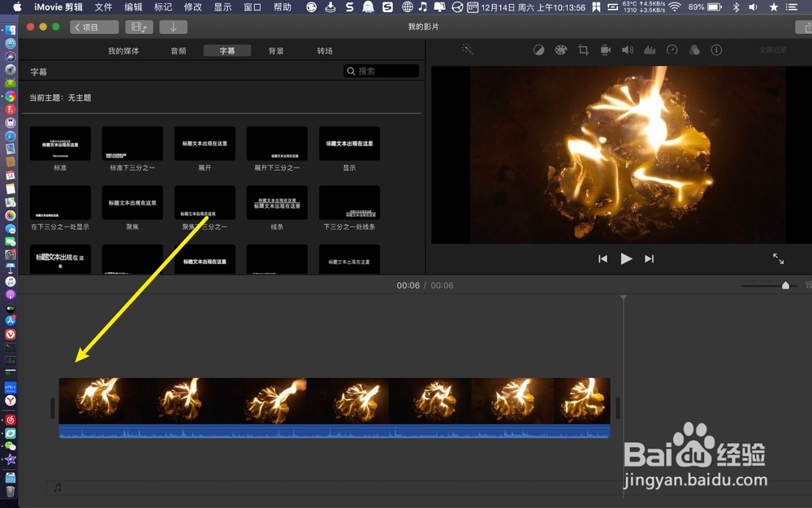Open the clip filter and audio effects tool
The width and height of the screenshot is (812, 508).
point(694,50)
